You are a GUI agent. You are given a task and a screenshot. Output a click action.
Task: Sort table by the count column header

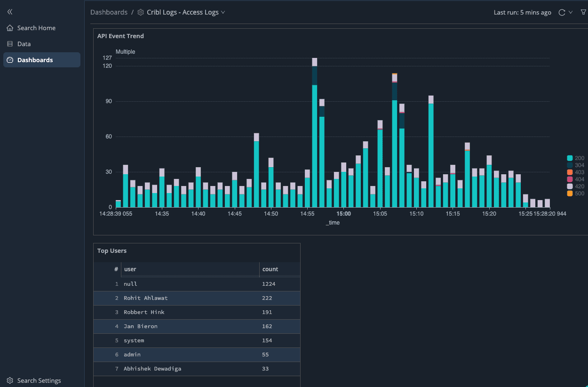[270, 269]
